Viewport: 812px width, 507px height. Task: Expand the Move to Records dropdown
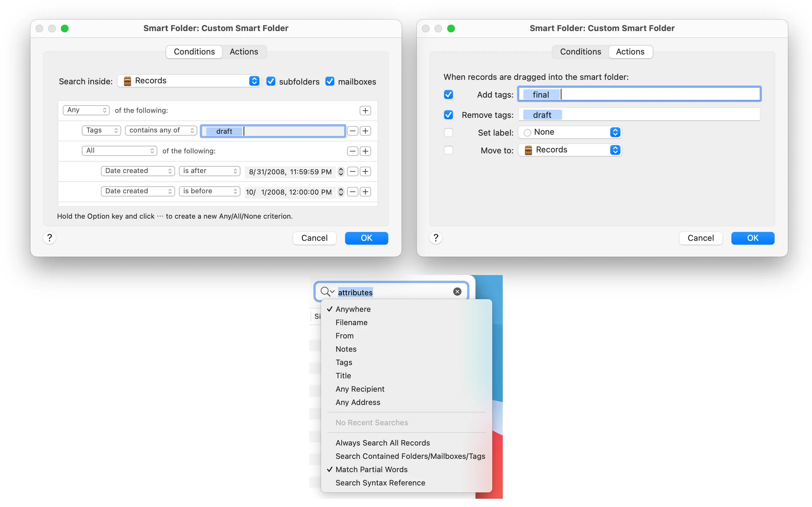[569, 150]
